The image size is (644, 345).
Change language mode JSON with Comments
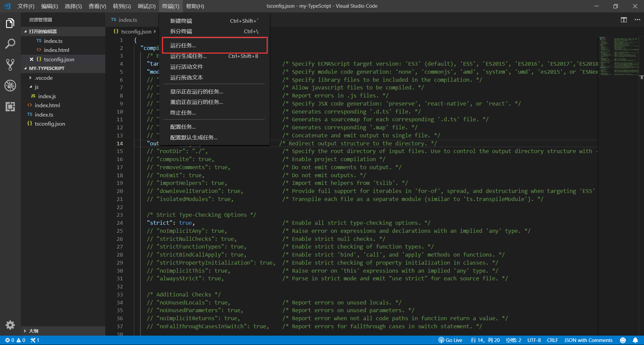pos(588,340)
